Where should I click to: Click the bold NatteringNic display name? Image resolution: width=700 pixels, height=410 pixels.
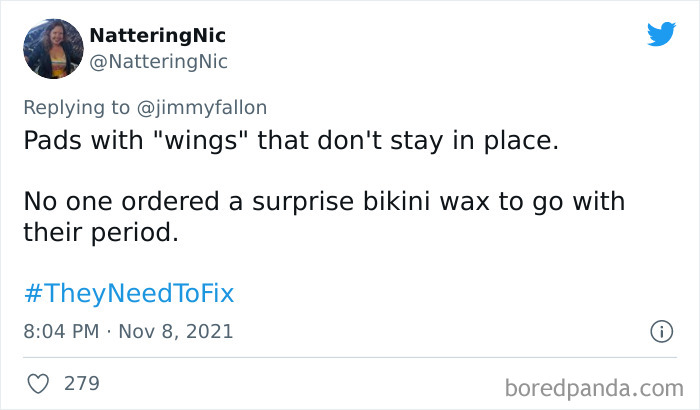157,36
